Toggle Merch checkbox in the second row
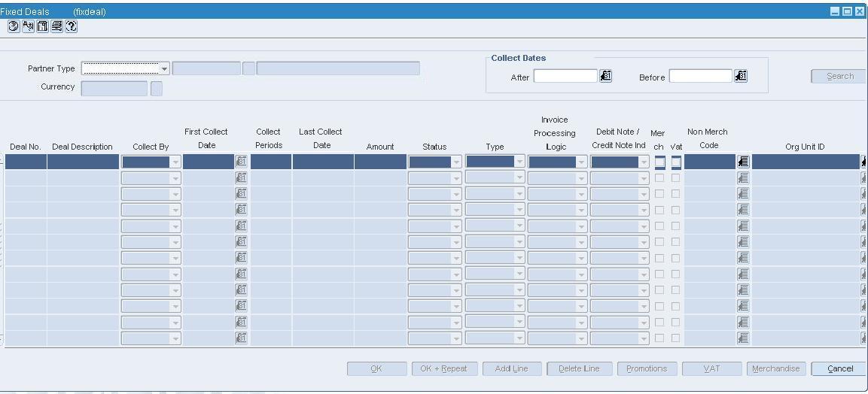 [659, 178]
